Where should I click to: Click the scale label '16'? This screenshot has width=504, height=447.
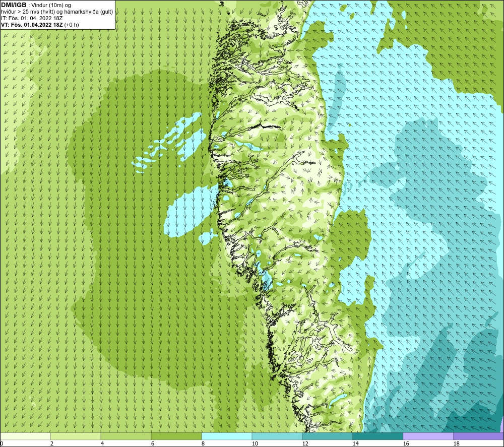click(x=406, y=444)
